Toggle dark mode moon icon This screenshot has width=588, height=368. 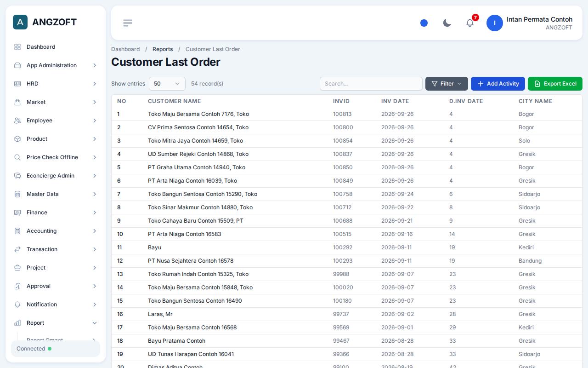[447, 23]
